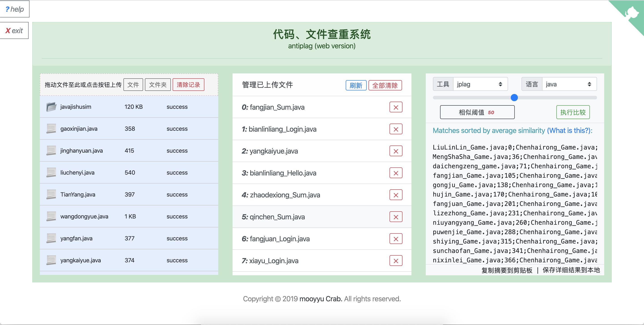The image size is (644, 325).
Task: Click the 清除记录 clear records button
Action: (x=188, y=85)
